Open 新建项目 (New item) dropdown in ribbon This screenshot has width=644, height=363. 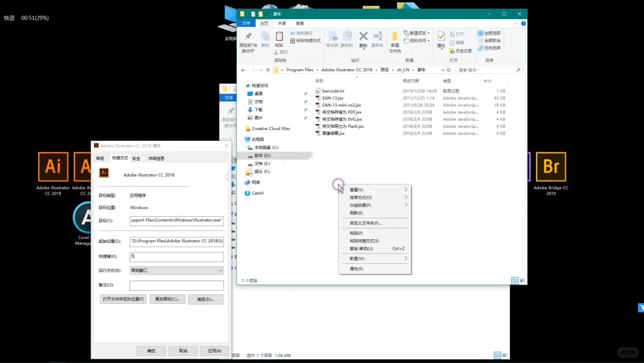click(416, 33)
